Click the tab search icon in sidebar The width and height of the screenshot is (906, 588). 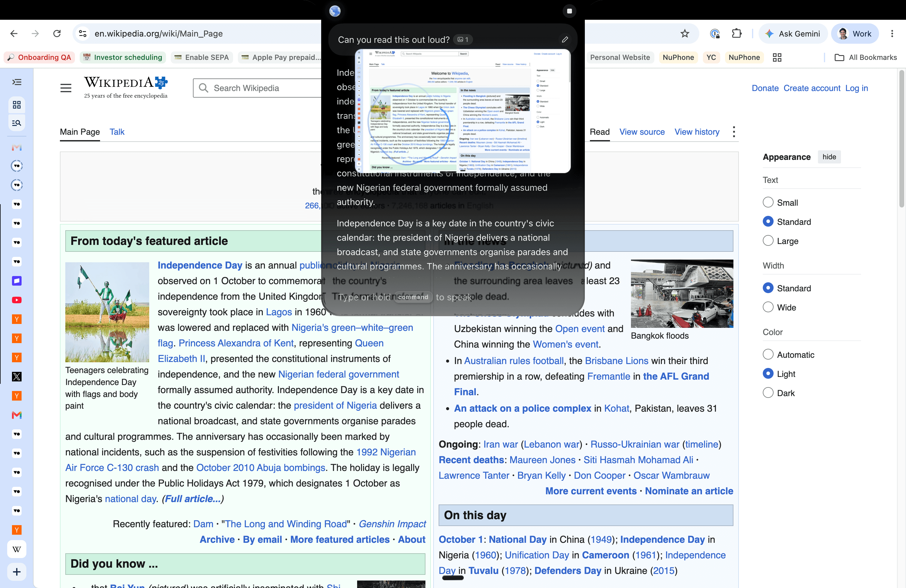point(17,123)
